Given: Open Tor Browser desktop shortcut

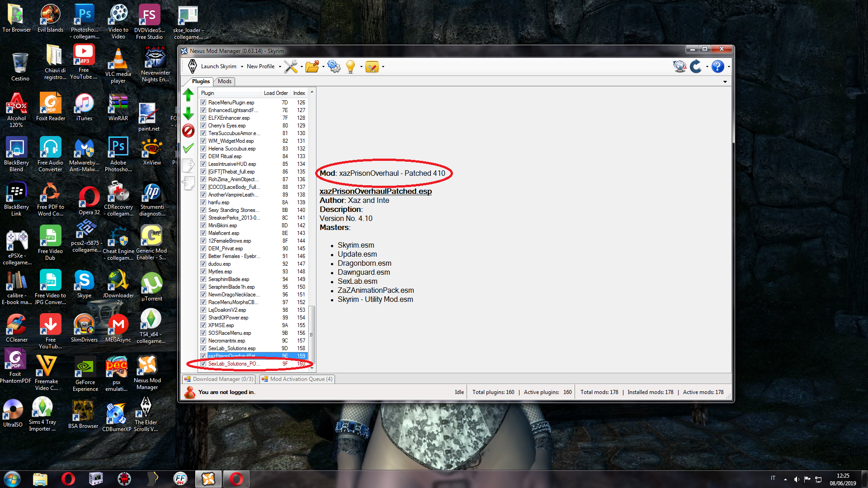Looking at the screenshot, I should [x=17, y=19].
